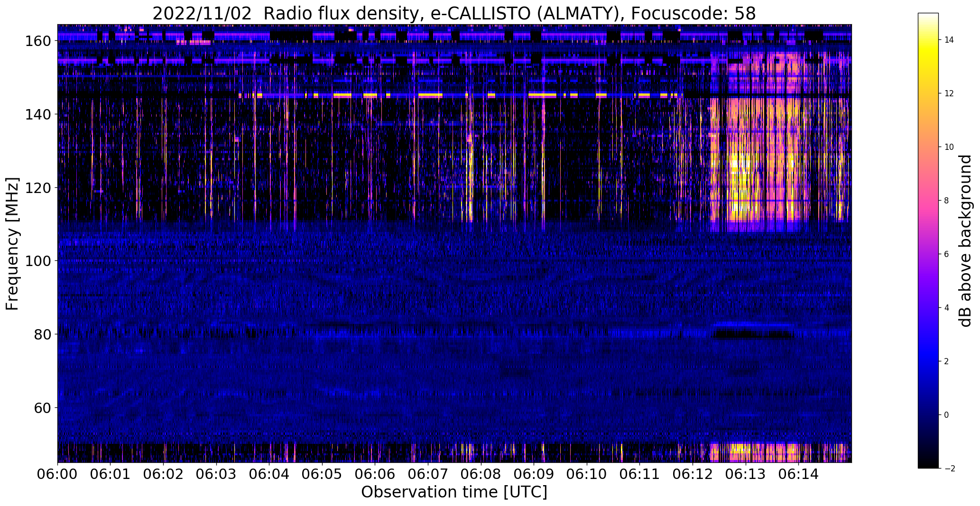Image resolution: width=980 pixels, height=506 pixels.
Task: Click the colorbar tick label 8
Action: click(x=947, y=201)
